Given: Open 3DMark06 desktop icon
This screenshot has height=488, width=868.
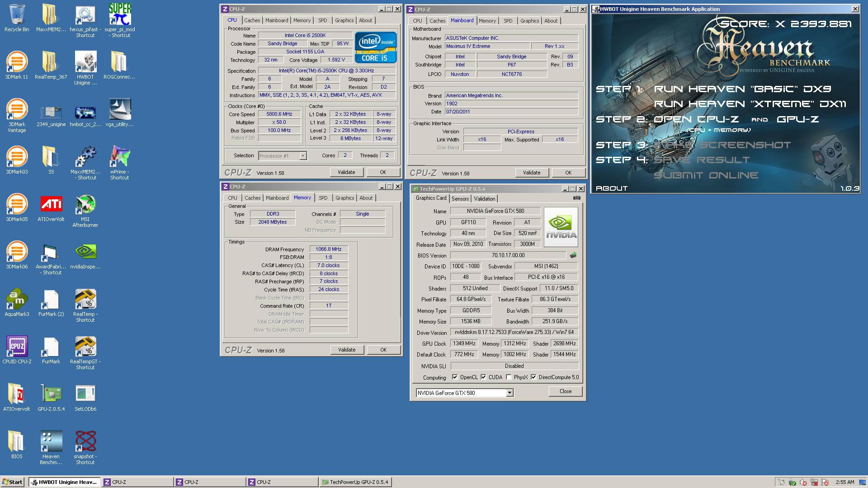Looking at the screenshot, I should tap(17, 252).
